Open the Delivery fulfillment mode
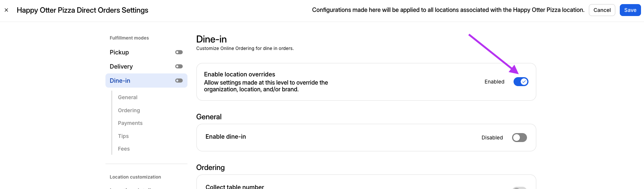Screen dimensions: 644x189 point(121,66)
